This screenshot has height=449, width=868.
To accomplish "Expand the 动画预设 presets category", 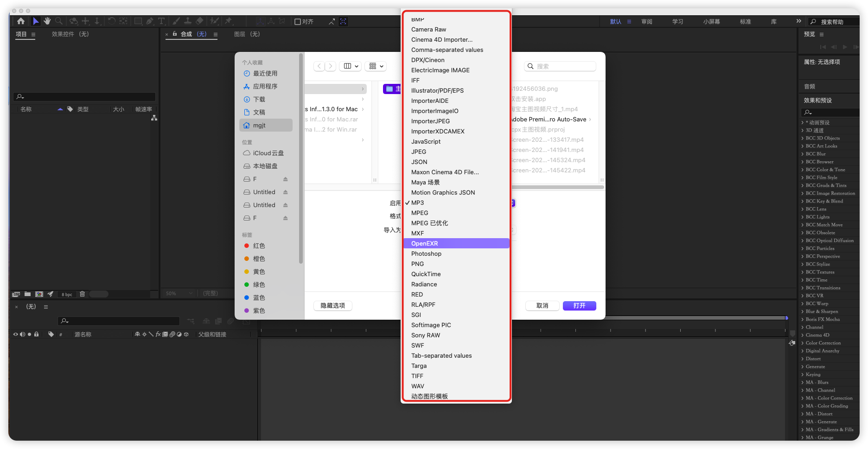I will pyautogui.click(x=803, y=123).
